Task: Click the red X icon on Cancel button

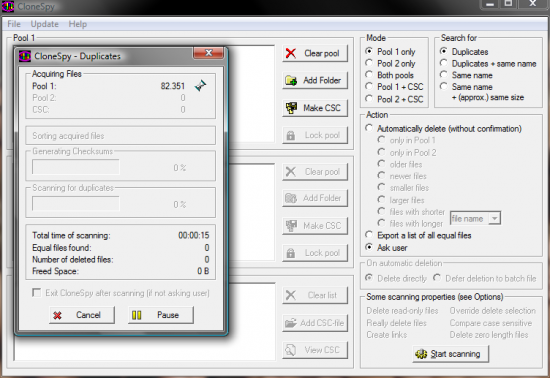Action: 58,315
